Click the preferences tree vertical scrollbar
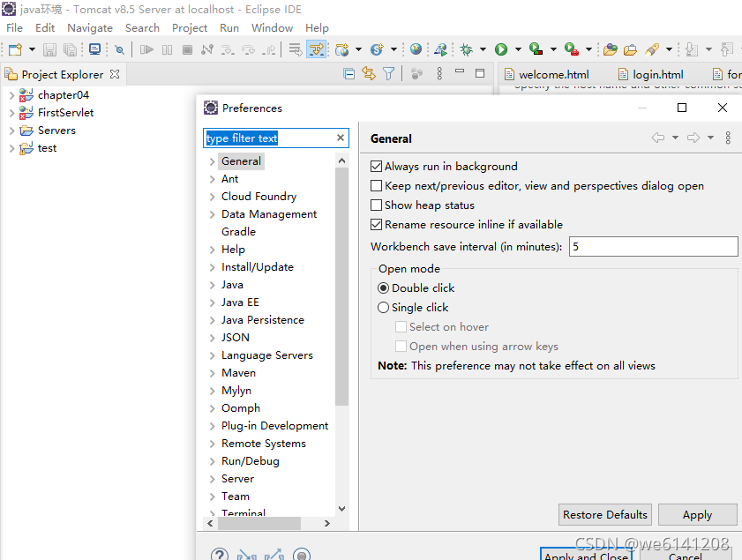This screenshot has width=742, height=560. point(341,286)
